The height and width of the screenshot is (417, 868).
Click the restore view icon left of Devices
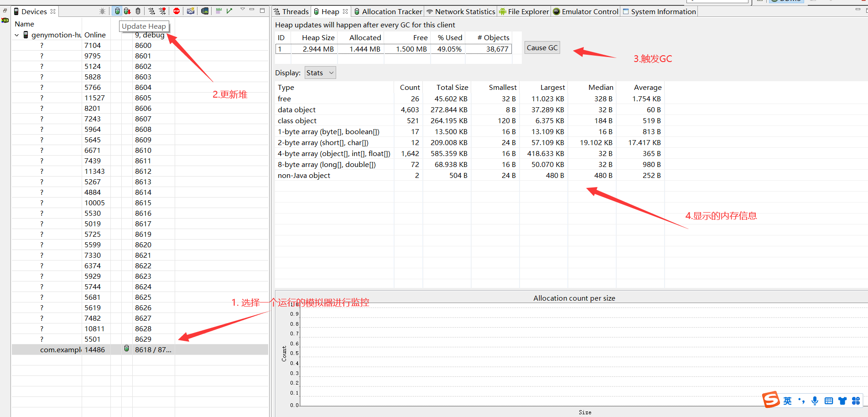[5, 10]
